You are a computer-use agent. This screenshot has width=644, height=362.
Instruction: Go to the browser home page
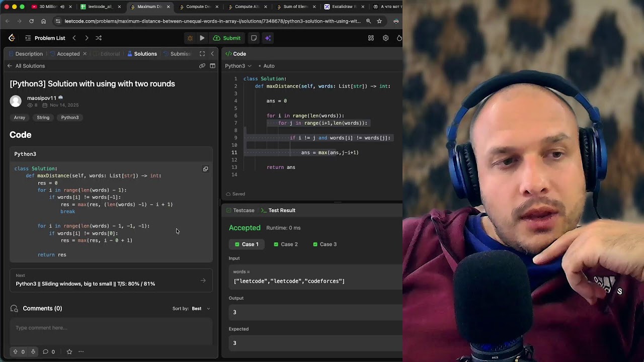(x=43, y=21)
